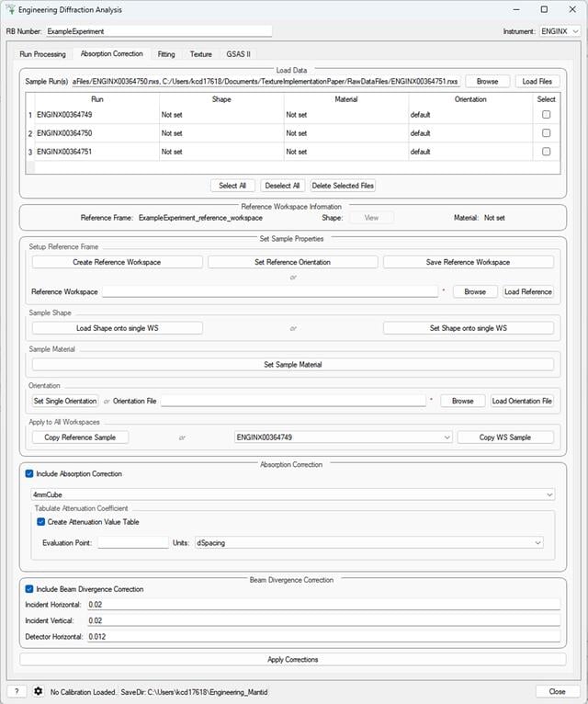Click Browse next to Sample Run(s)
This screenshot has width=588, height=704.
click(x=488, y=81)
